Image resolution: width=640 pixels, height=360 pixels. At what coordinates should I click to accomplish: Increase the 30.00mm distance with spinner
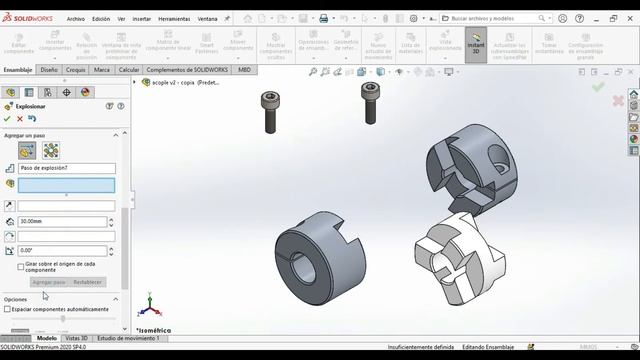click(111, 219)
